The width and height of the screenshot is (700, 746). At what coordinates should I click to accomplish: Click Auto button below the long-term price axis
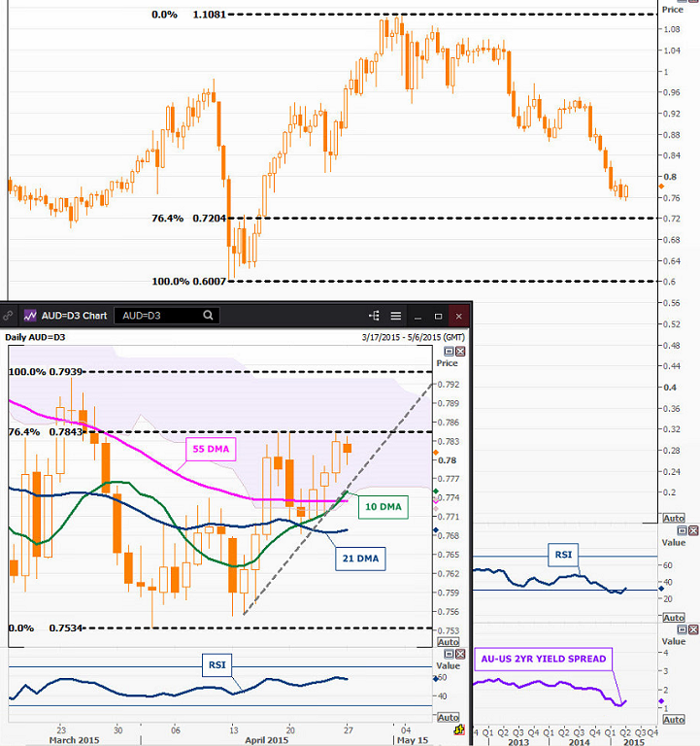coord(674,518)
